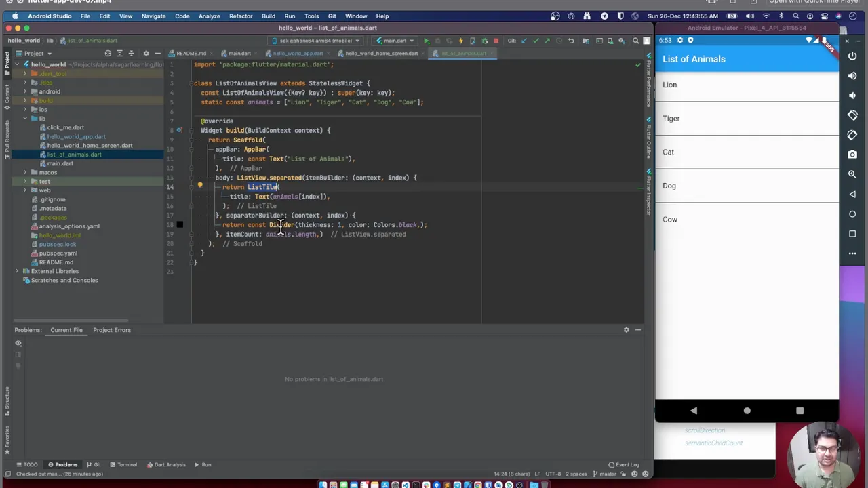Start debugging with the bug icon

437,41
